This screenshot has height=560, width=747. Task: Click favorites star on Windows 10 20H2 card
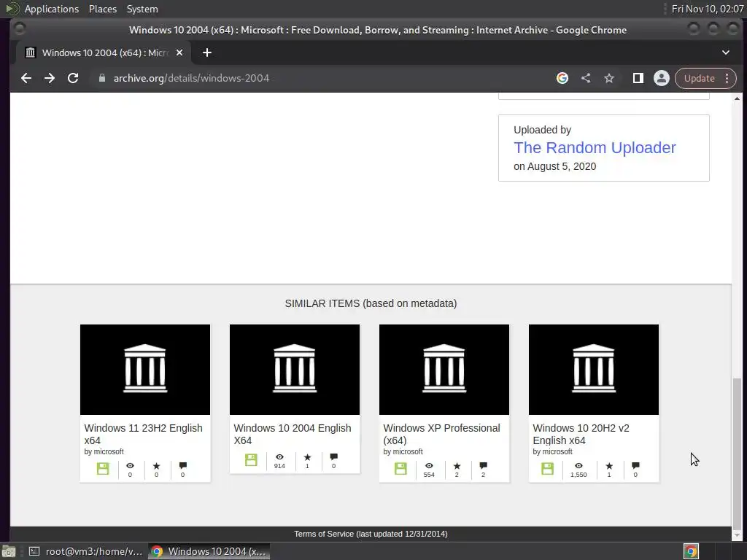(x=609, y=466)
